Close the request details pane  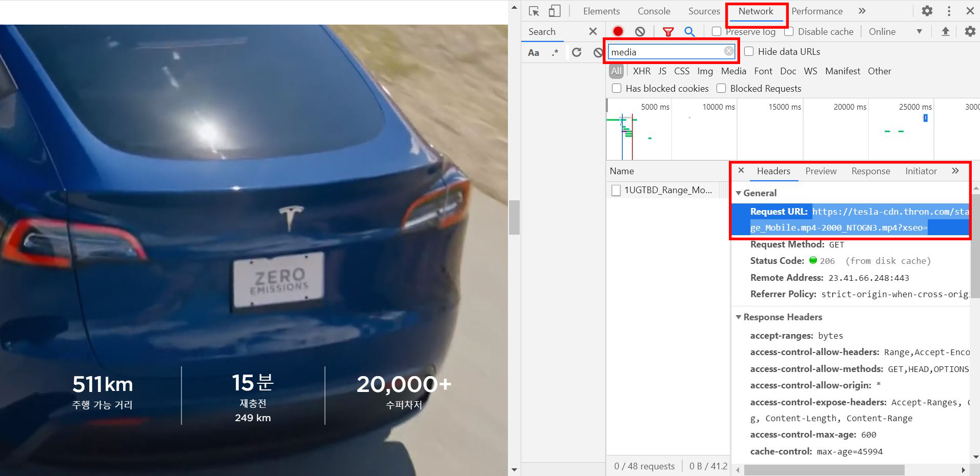(x=741, y=171)
